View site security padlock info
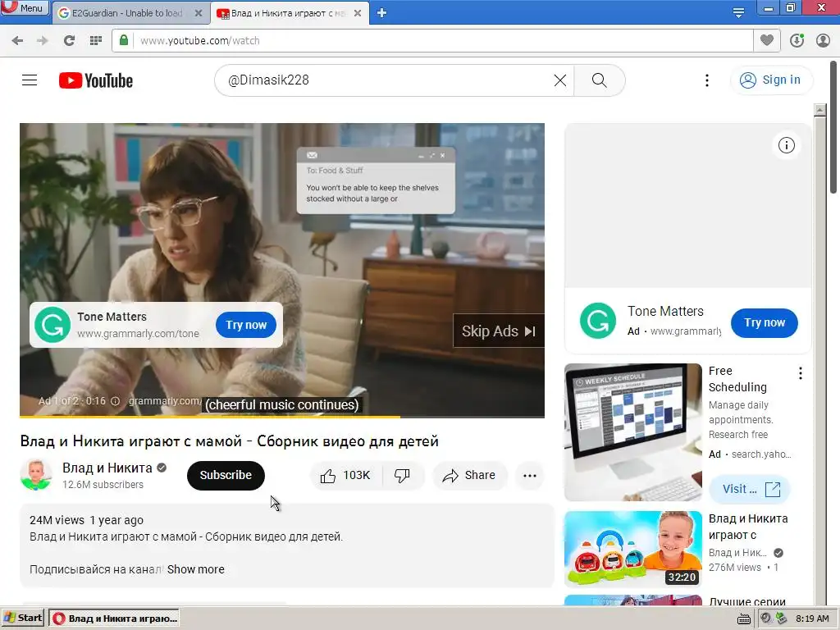 pyautogui.click(x=124, y=40)
